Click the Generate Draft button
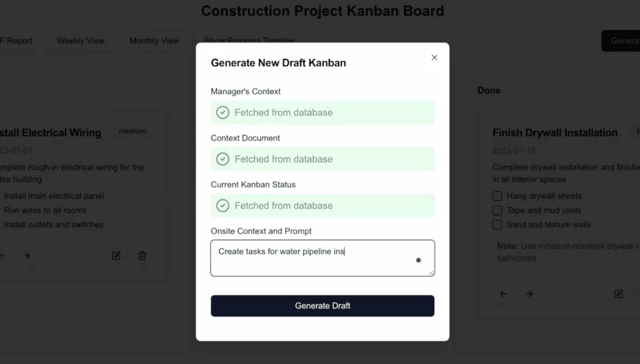The image size is (640, 364). 322,306
